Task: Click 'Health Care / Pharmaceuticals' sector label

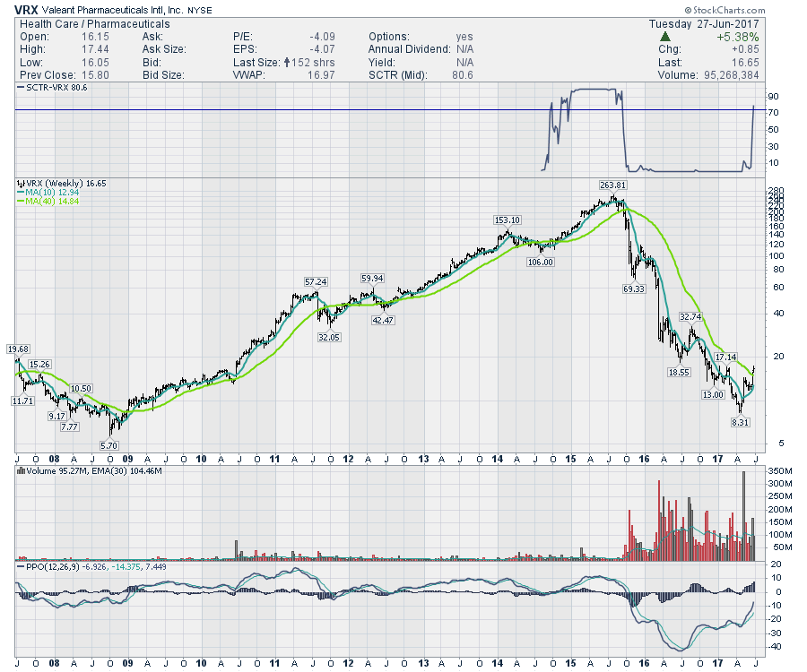Action: pyautogui.click(x=95, y=24)
